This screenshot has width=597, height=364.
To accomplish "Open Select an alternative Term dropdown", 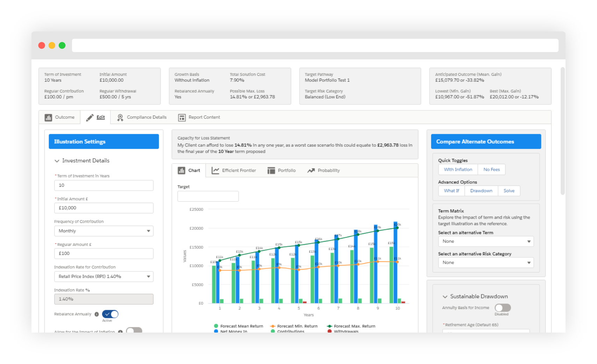I will pos(485,241).
